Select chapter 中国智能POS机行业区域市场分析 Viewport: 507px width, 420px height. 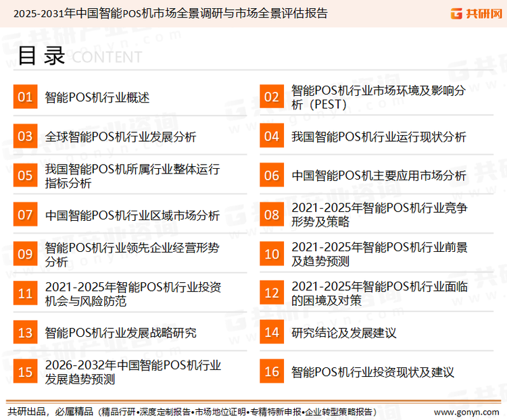coord(132,215)
